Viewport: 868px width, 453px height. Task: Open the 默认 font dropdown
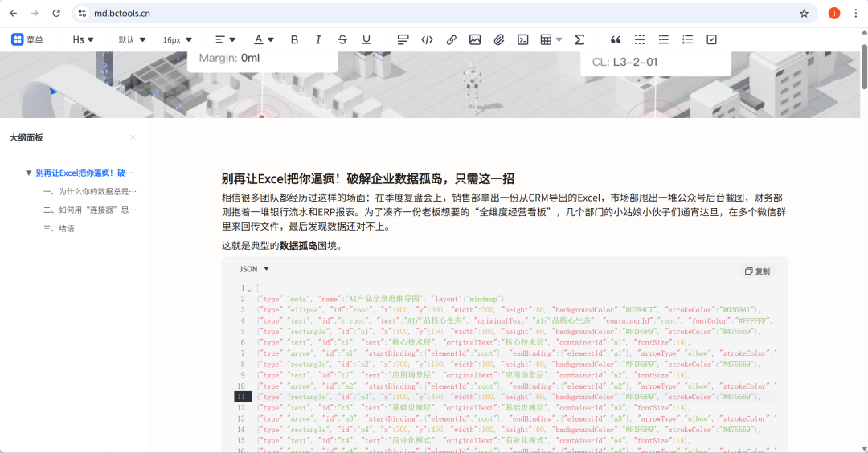[x=132, y=40]
